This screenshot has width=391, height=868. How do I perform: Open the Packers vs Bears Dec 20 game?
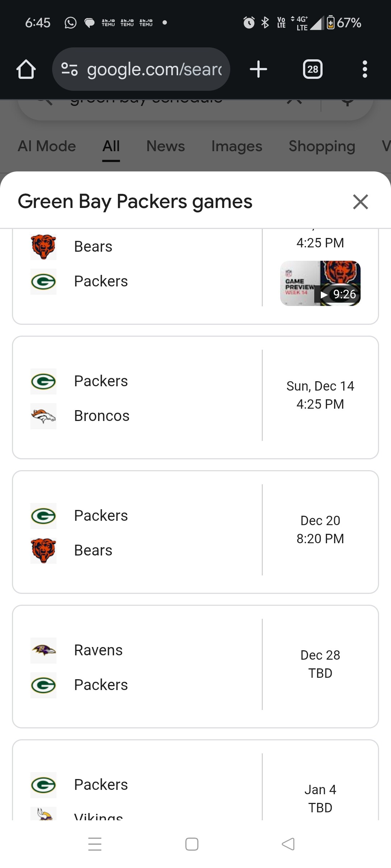195,532
